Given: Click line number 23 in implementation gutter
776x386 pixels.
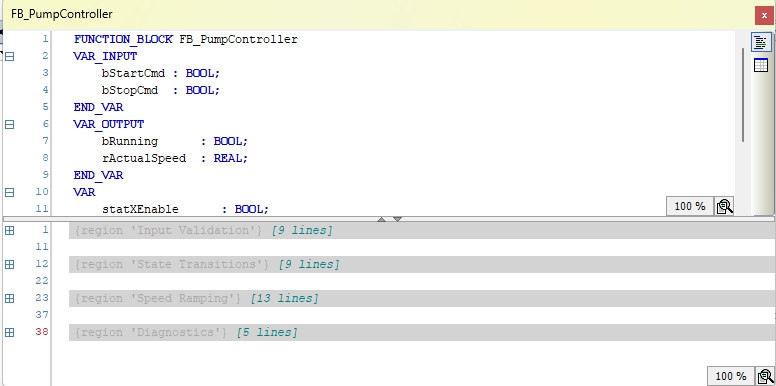Looking at the screenshot, I should point(42,298).
